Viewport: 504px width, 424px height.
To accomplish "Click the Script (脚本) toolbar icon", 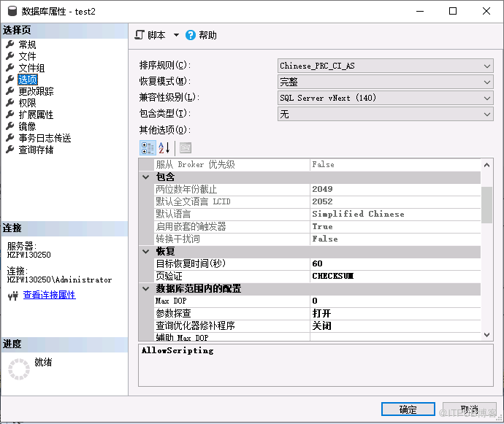I will (140, 35).
